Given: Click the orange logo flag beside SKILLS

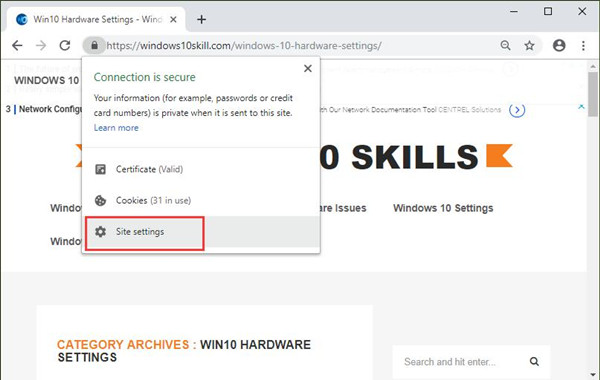Looking at the screenshot, I should 499,156.
